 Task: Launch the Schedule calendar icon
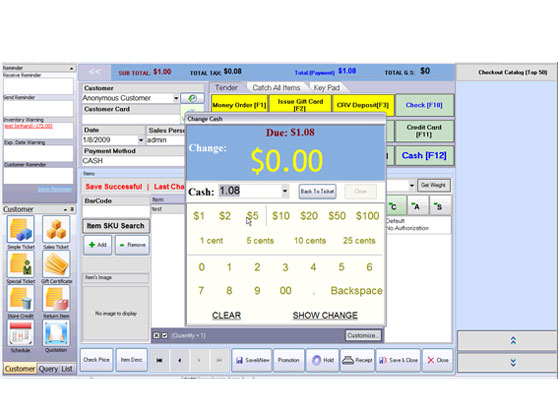tap(21, 333)
